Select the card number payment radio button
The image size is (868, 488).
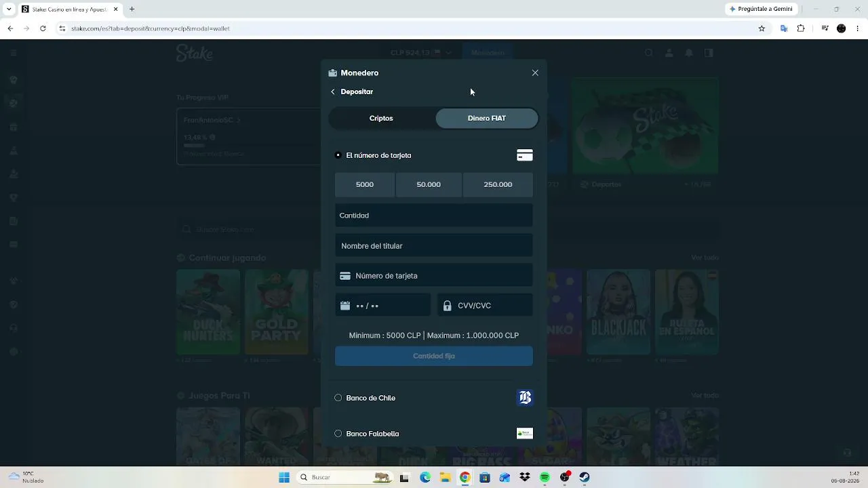[338, 155]
